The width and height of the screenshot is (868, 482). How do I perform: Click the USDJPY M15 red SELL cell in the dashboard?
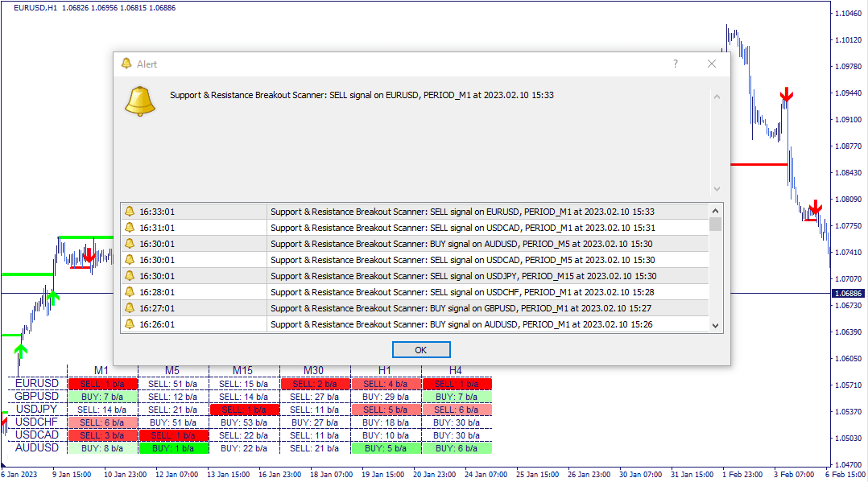pyautogui.click(x=244, y=410)
